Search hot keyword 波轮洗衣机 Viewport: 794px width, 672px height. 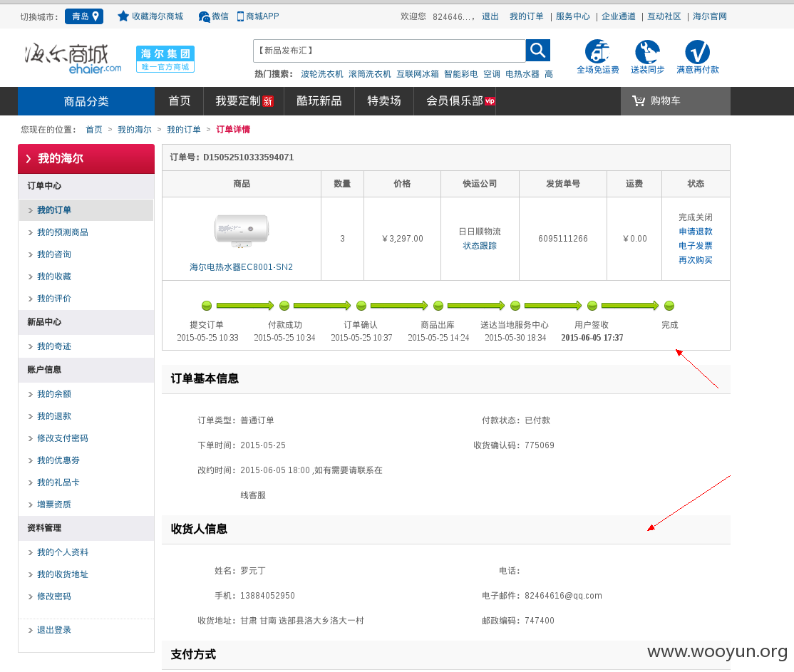(x=322, y=74)
